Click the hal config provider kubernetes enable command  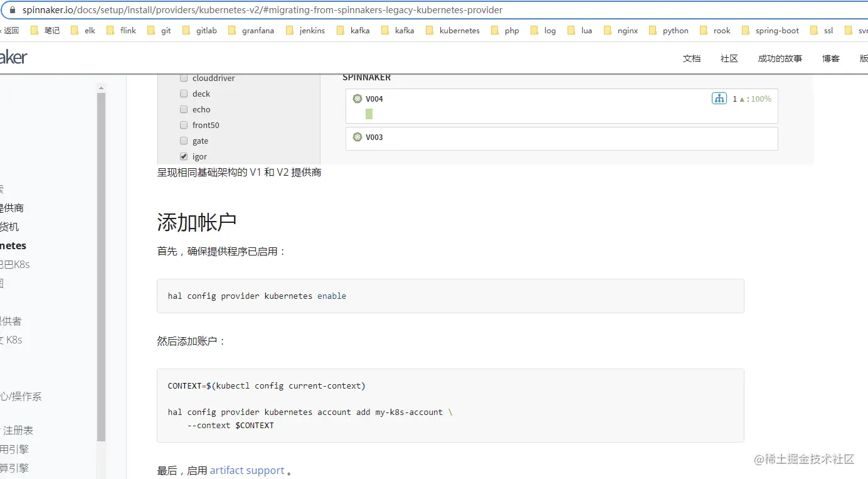pos(257,296)
